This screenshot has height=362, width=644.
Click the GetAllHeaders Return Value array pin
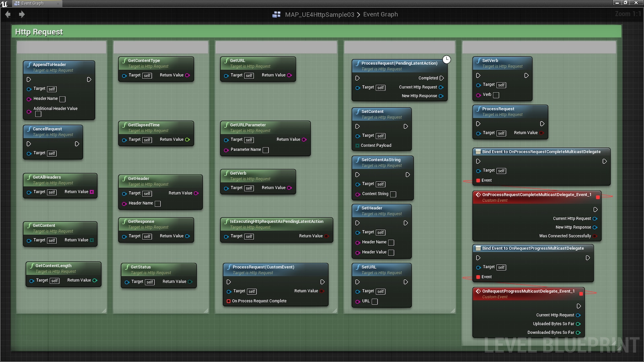coord(92,192)
